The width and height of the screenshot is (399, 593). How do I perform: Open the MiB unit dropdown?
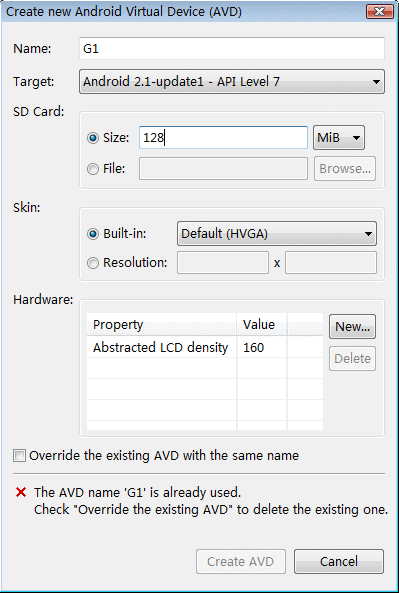[x=339, y=137]
